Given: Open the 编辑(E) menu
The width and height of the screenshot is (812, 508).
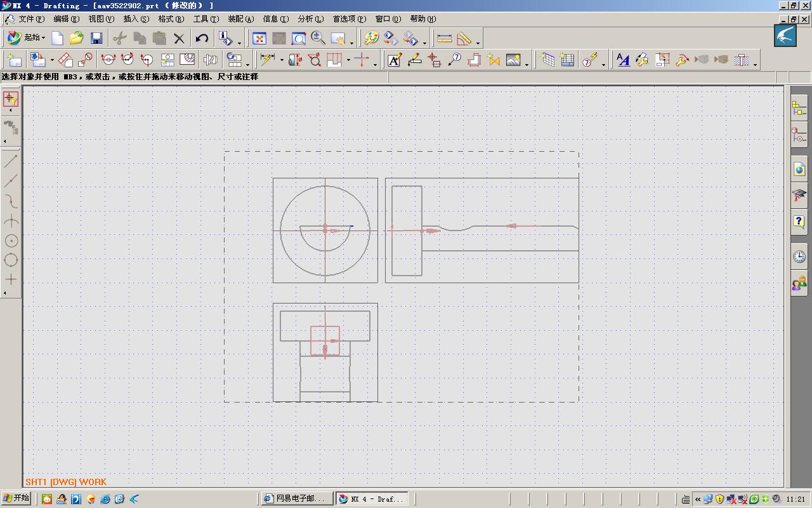Looking at the screenshot, I should point(67,19).
